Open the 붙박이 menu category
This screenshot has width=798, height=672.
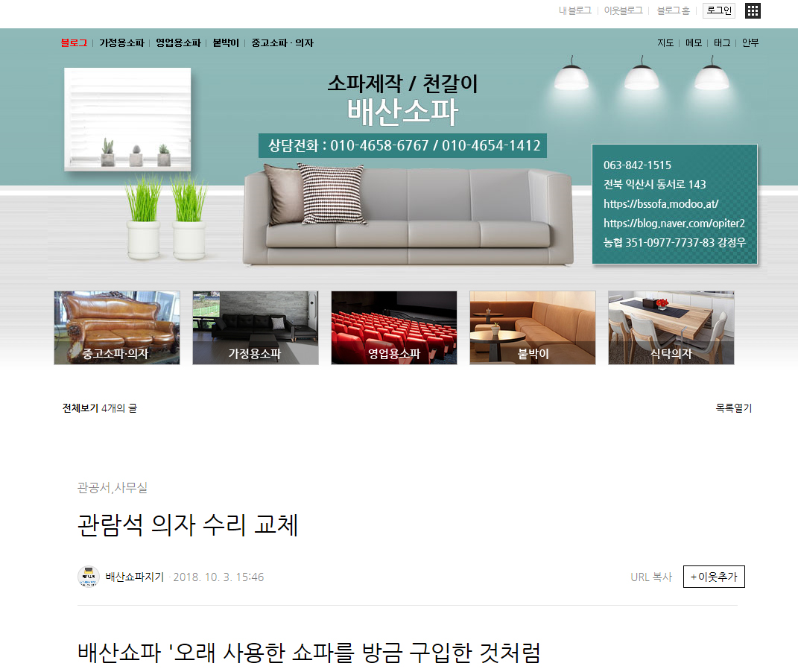tap(226, 43)
